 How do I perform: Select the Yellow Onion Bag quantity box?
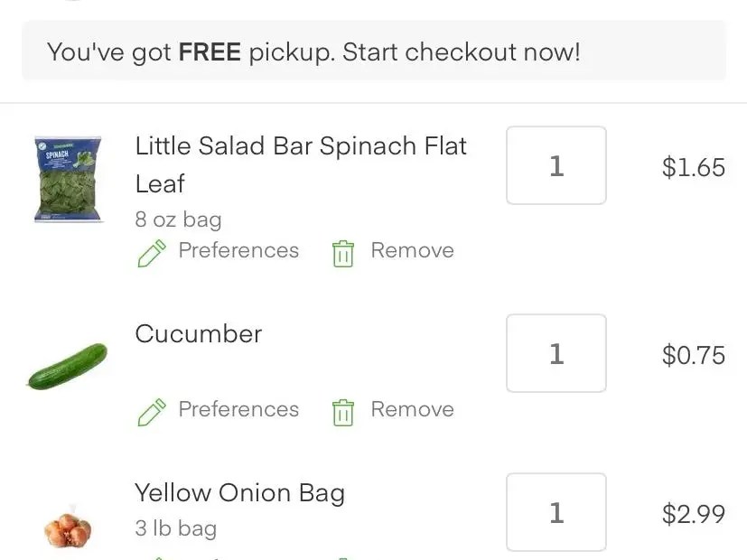(556, 512)
